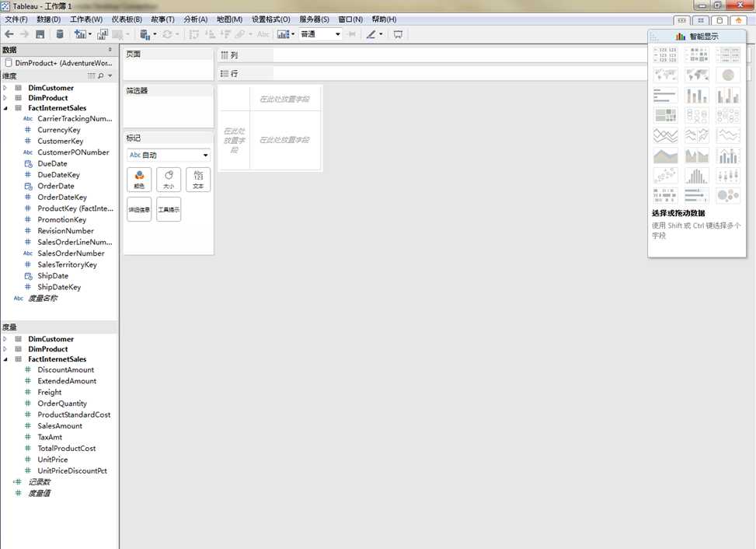Select the stacked bars chart type
The image size is (756, 549).
point(697,95)
